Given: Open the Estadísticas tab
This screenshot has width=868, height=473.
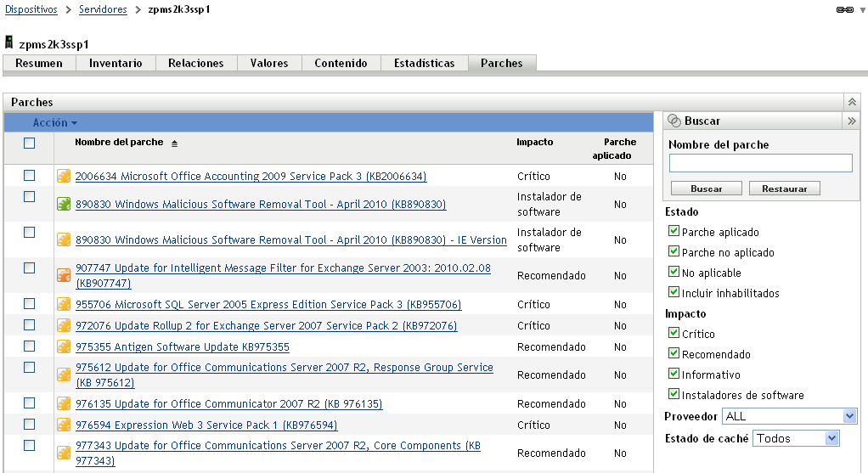Looking at the screenshot, I should point(424,63).
